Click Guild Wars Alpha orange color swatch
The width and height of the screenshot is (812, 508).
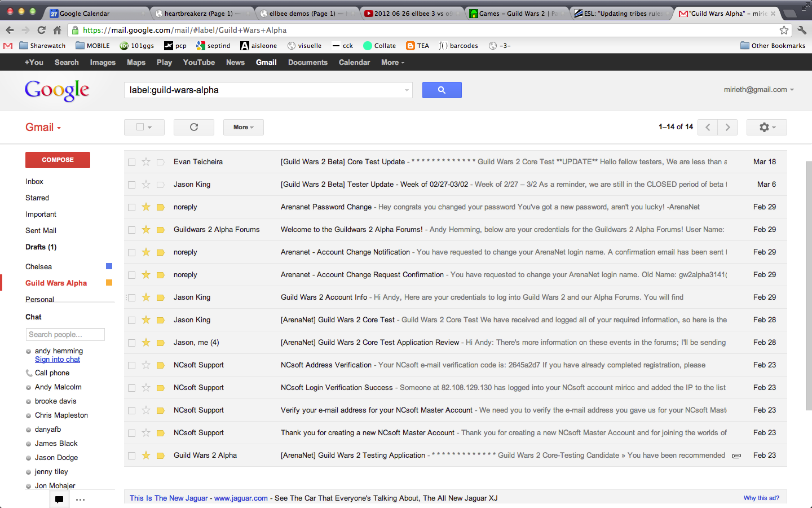[109, 283]
